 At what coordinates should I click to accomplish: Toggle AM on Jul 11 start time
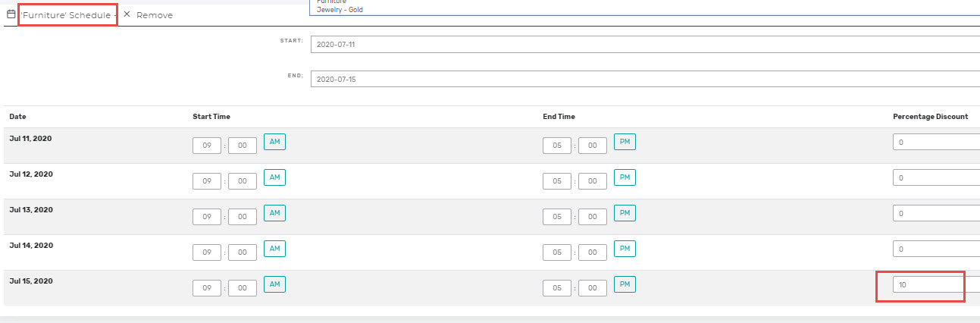pos(274,142)
